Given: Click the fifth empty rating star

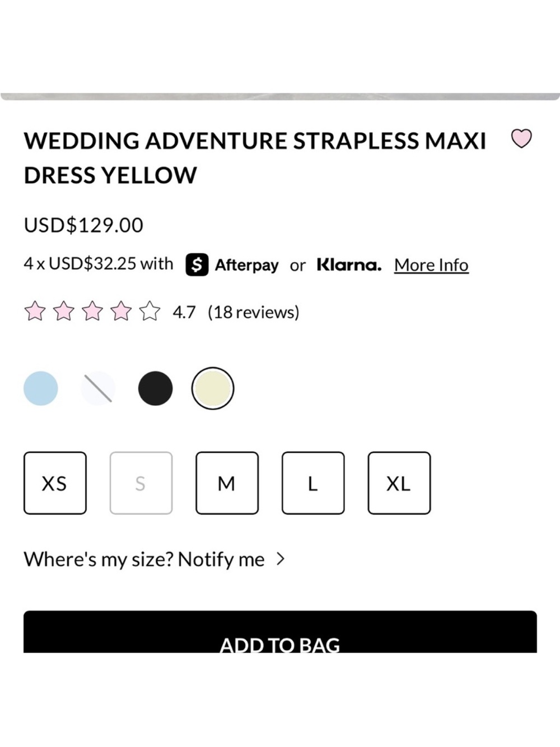Looking at the screenshot, I should (x=150, y=311).
